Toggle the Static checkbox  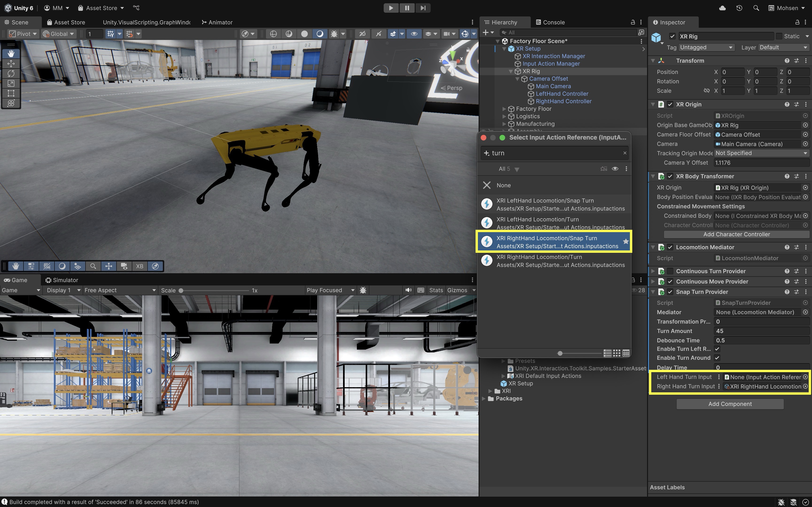point(779,36)
